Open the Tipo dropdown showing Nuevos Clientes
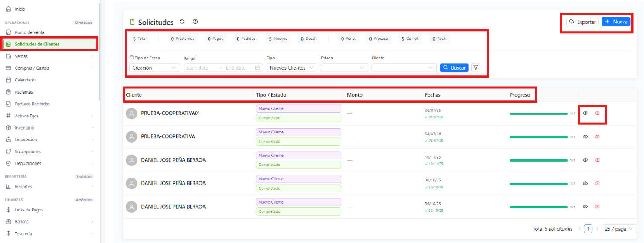Image resolution: width=644 pixels, height=243 pixels. click(292, 68)
